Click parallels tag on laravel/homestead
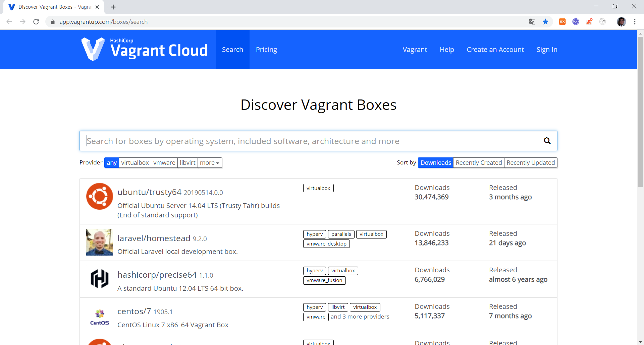 (341, 234)
